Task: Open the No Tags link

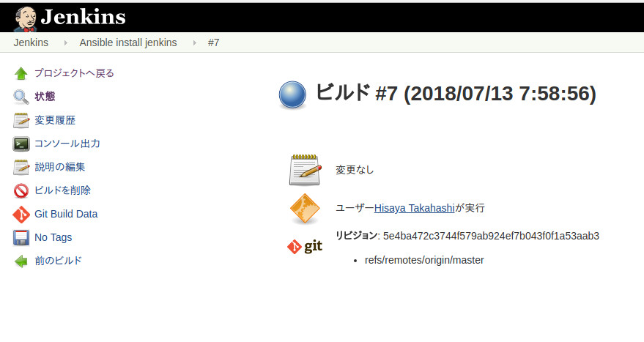Action: coord(53,237)
